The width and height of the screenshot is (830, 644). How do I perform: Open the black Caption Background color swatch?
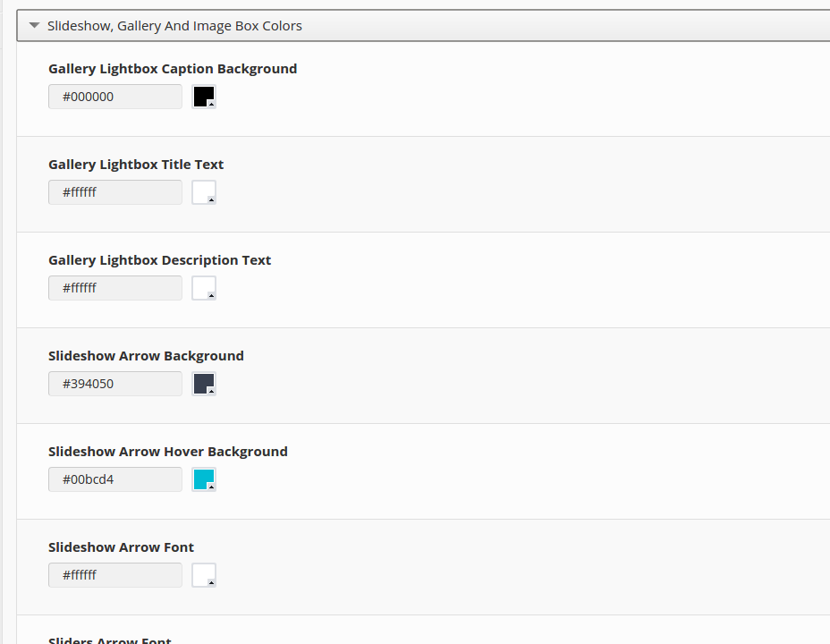(x=204, y=97)
